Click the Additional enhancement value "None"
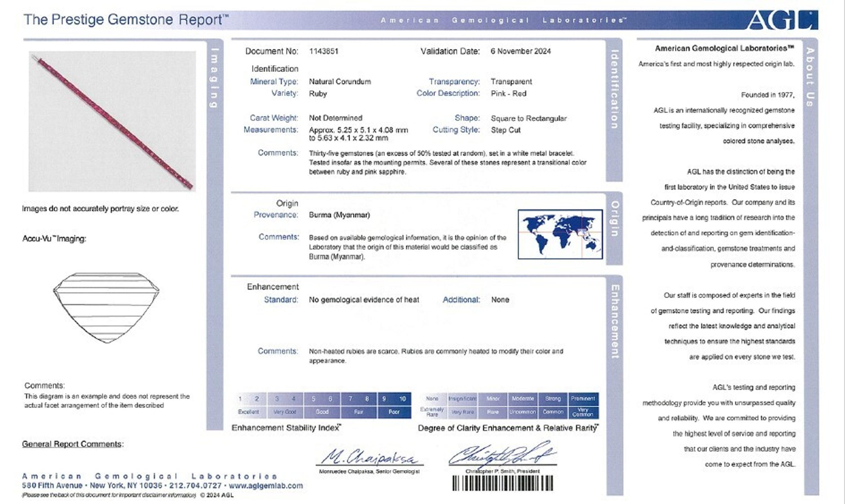The image size is (845, 504). click(x=500, y=300)
